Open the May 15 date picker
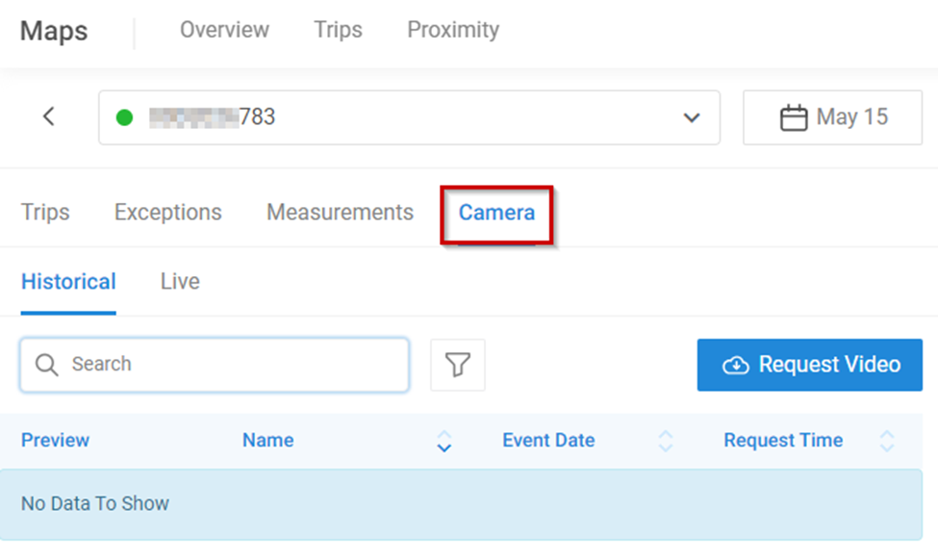 832,117
